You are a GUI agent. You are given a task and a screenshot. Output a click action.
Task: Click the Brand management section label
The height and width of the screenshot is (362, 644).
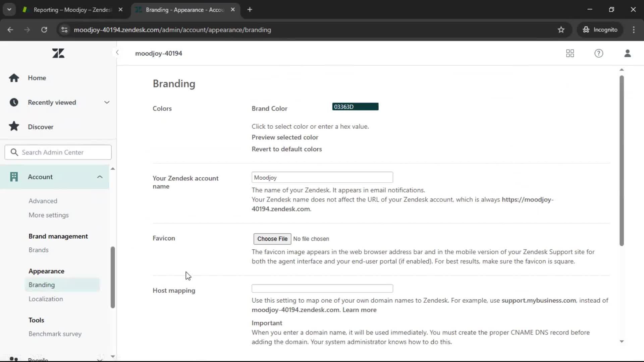pyautogui.click(x=58, y=236)
